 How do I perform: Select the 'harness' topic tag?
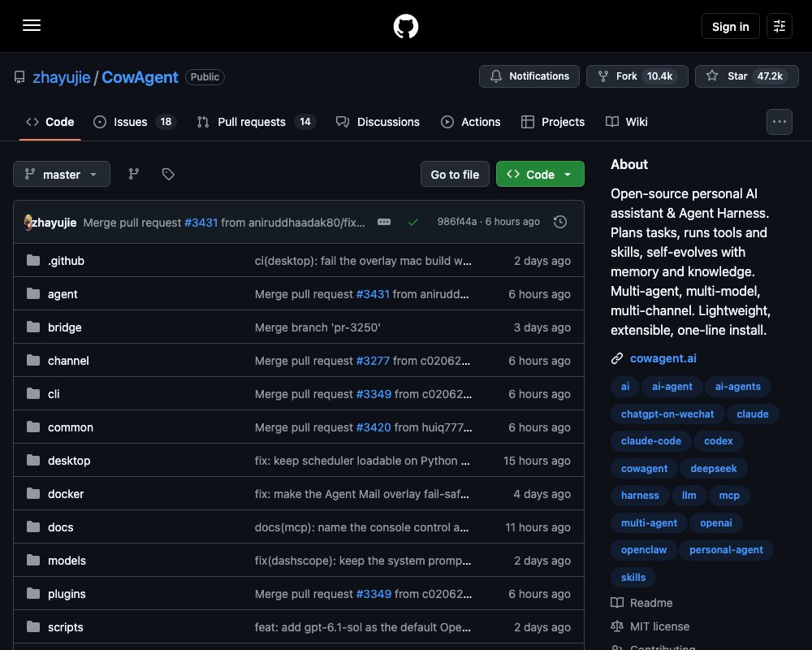pos(640,495)
